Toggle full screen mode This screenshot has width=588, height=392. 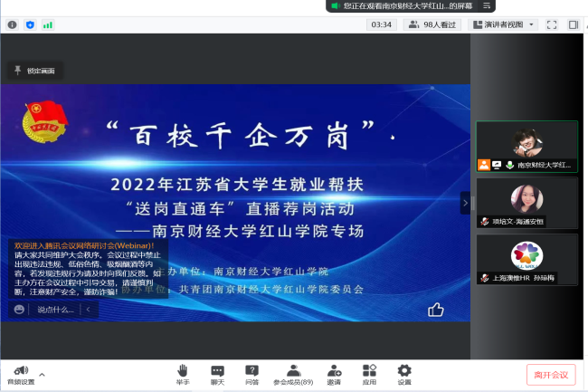[x=553, y=24]
